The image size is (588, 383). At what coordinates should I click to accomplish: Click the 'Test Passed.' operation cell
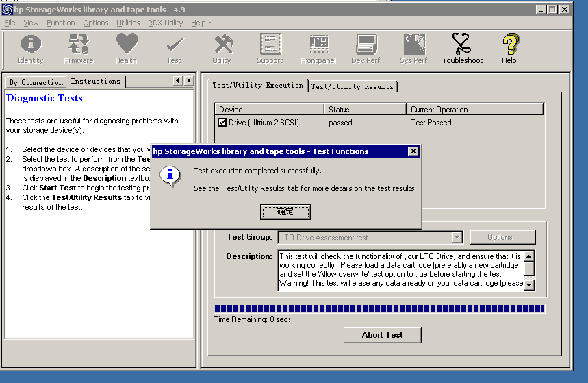[432, 123]
